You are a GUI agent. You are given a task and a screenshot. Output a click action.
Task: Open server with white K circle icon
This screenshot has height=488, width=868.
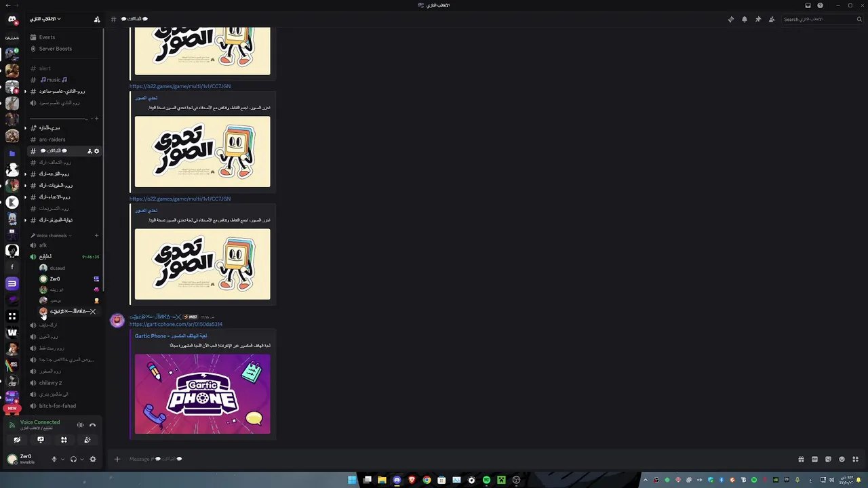(x=12, y=202)
